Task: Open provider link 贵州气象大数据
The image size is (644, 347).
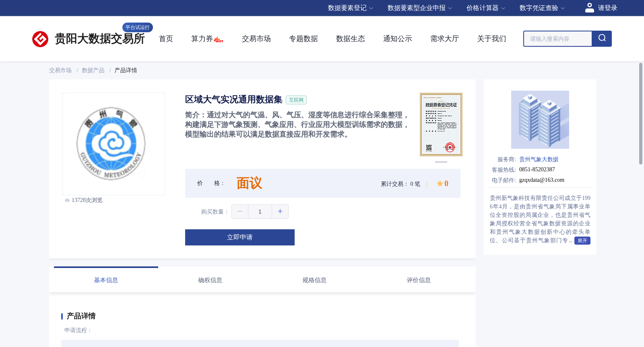Action: pos(539,160)
